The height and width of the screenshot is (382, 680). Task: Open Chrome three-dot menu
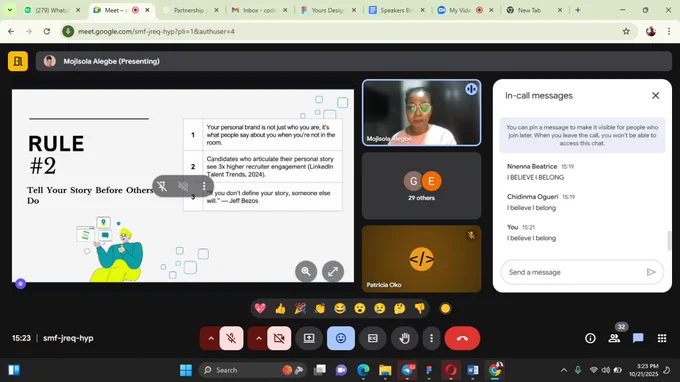[669, 31]
